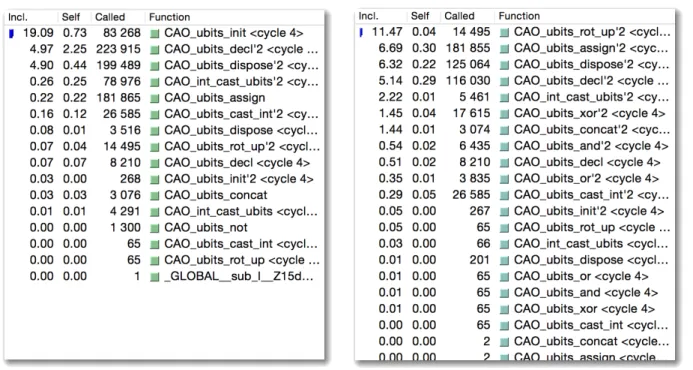Select CAO_ubits_assign function name in left panel
The image size is (693, 370).
[215, 98]
